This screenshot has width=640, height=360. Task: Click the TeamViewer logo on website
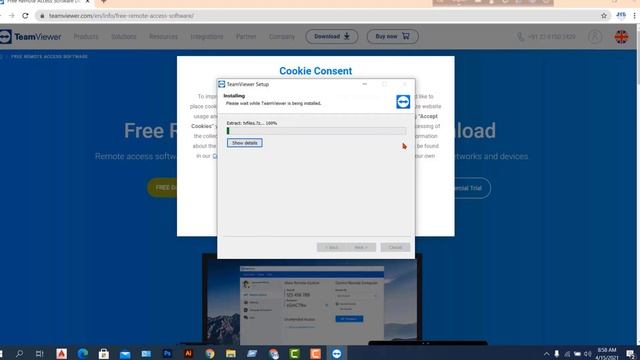tap(31, 37)
